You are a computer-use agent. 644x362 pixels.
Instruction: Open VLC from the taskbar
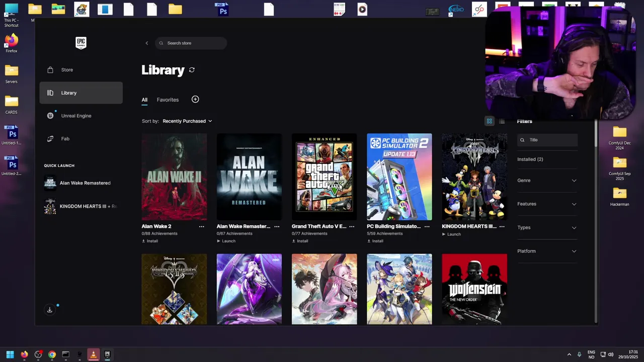[93, 354]
